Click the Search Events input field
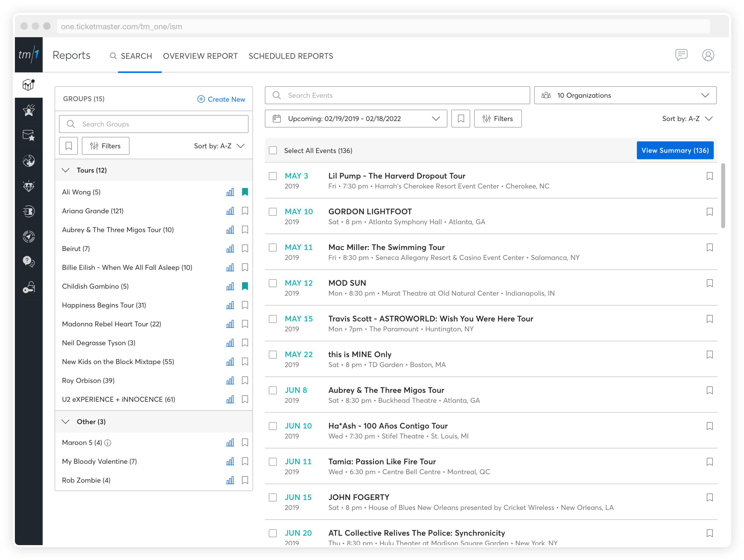Screen dimensions: 744x560 pyautogui.click(x=397, y=96)
